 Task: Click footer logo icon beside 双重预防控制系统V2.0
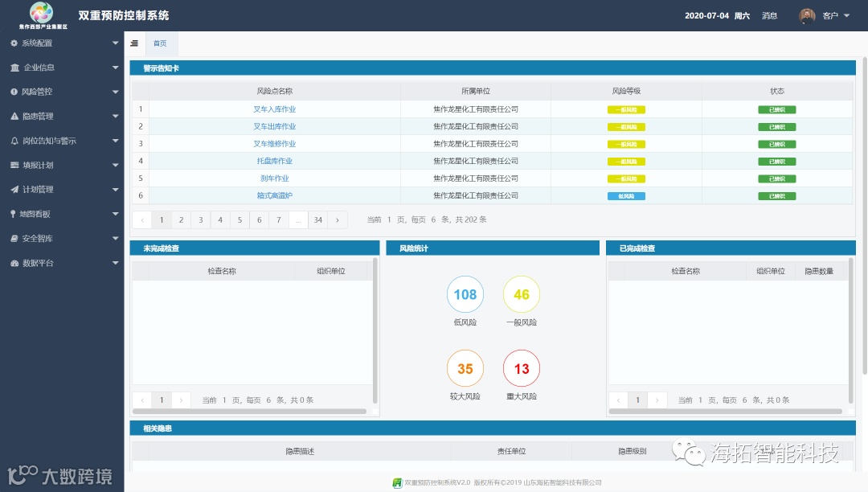[x=398, y=483]
